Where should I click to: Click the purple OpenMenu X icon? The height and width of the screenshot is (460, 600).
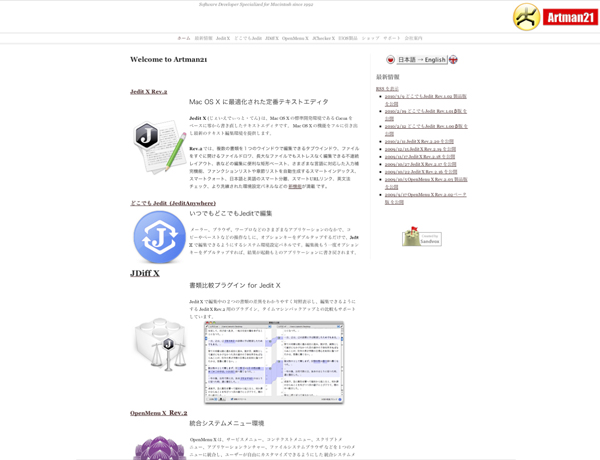click(x=159, y=446)
